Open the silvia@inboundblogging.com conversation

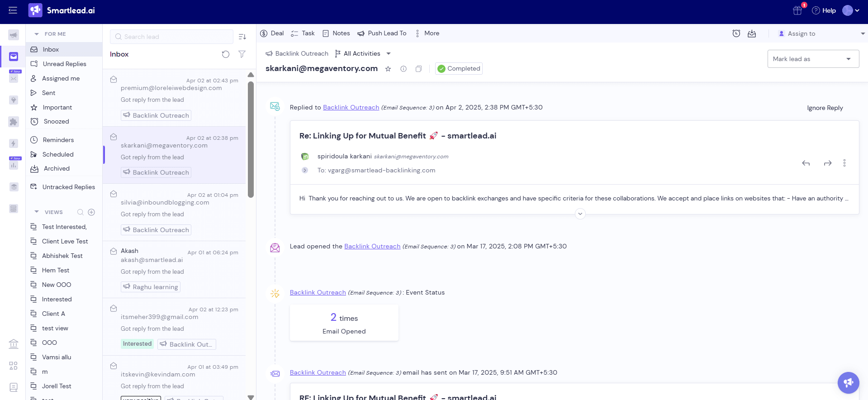pyautogui.click(x=174, y=212)
